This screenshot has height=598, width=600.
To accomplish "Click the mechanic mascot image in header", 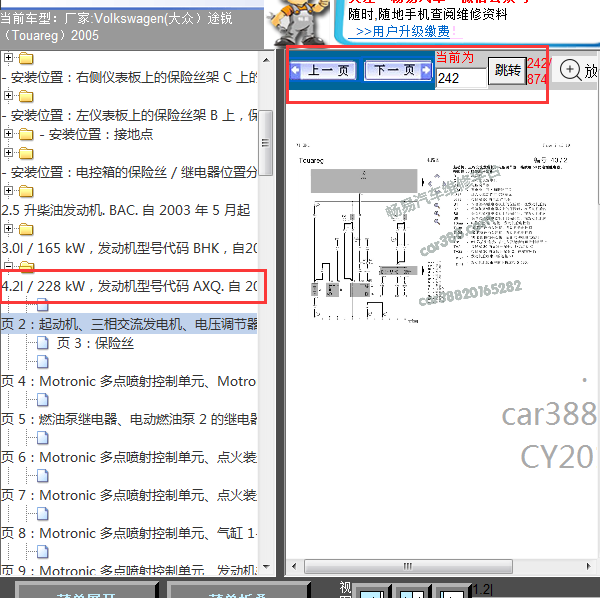I will click(298, 23).
